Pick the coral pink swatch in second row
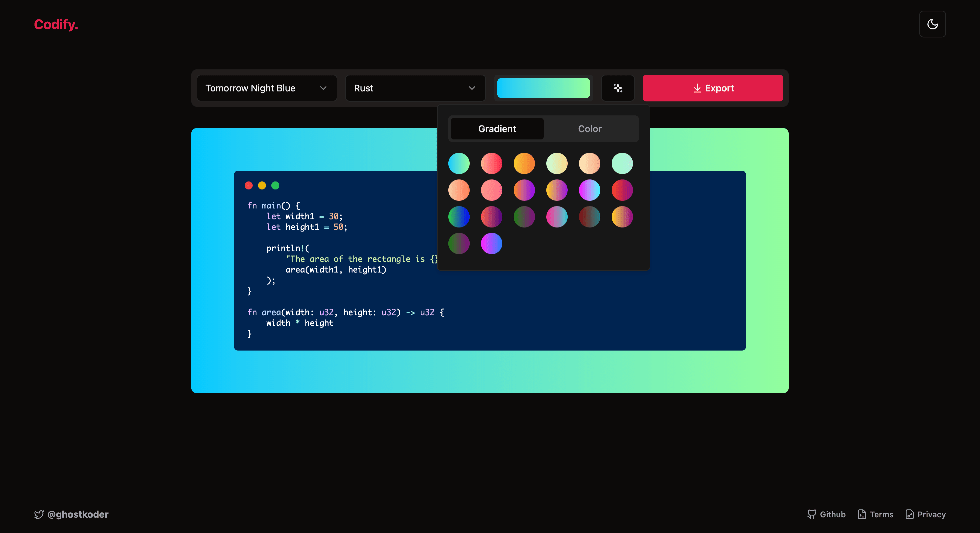Image resolution: width=980 pixels, height=533 pixels. [492, 190]
